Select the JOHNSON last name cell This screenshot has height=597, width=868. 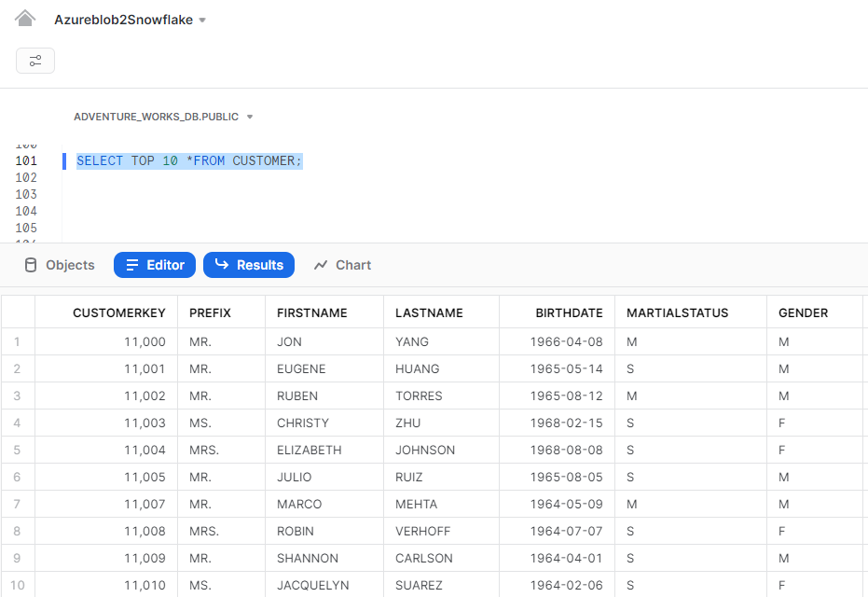[441, 451]
